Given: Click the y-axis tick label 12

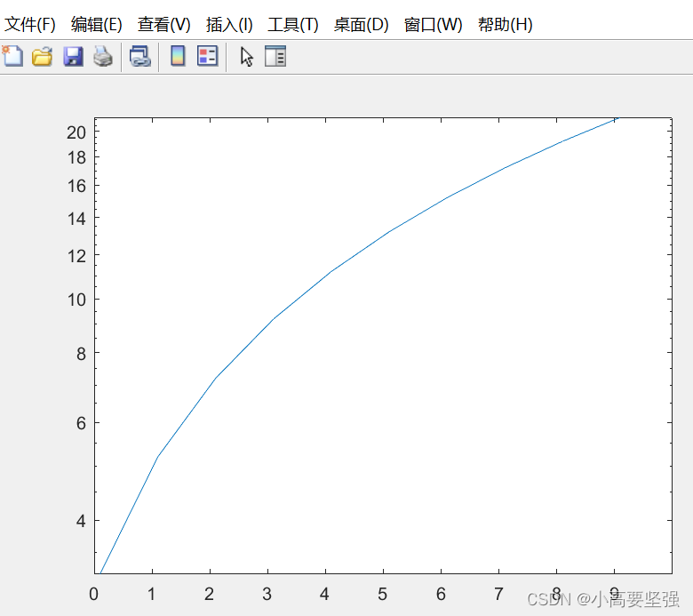Looking at the screenshot, I should [76, 256].
